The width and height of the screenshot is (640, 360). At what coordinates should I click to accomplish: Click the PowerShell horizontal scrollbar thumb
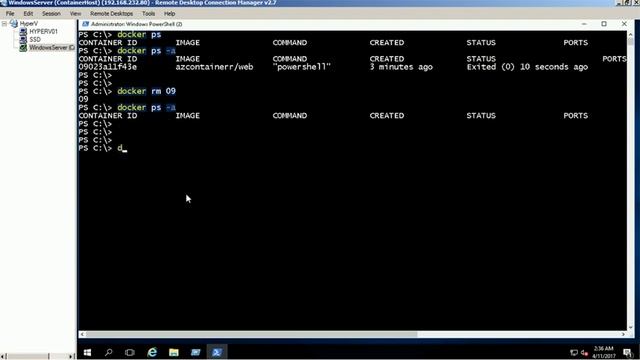[x=251, y=334]
